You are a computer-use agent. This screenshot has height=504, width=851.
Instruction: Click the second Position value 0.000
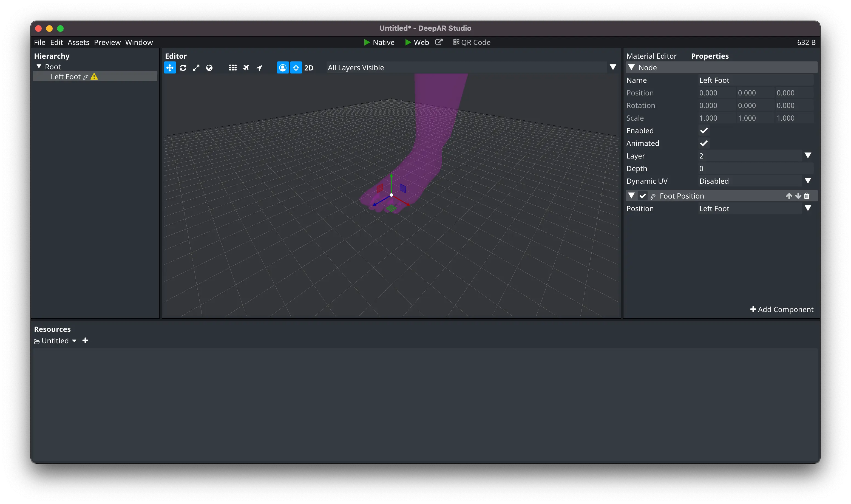(755, 93)
